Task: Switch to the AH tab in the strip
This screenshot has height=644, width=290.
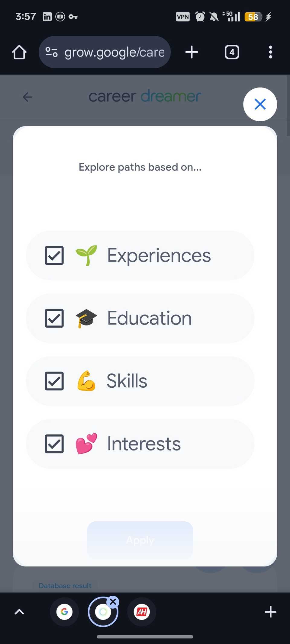Action: (142, 611)
